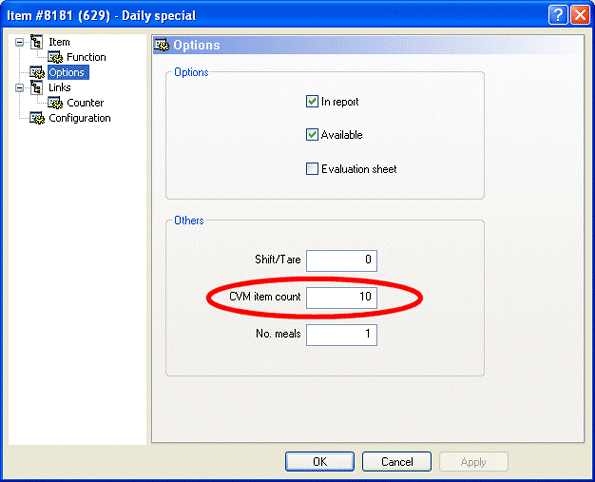The height and width of the screenshot is (482, 595).
Task: Click the Options gear icon in tree
Action: point(37,72)
